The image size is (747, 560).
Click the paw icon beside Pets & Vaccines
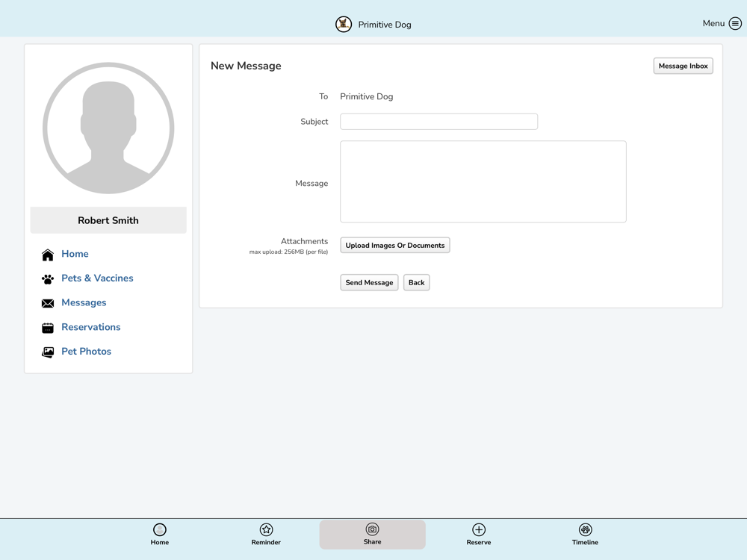48,279
